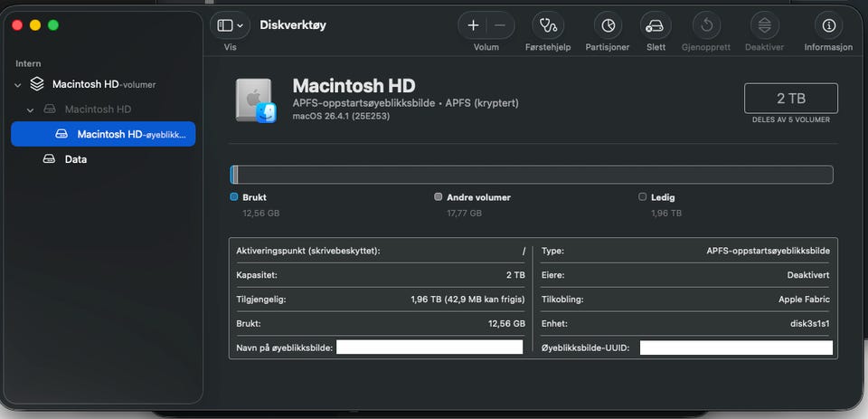Click the Enhet value disk3s1s1

pos(810,324)
